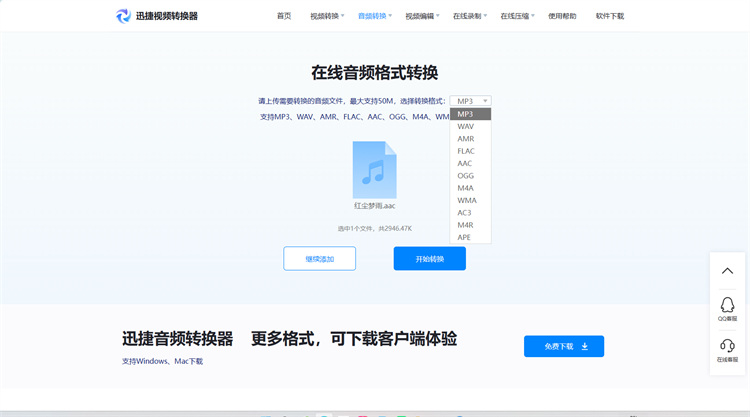
Task: Expand the 视频编辑 menu
Action: 422,16
